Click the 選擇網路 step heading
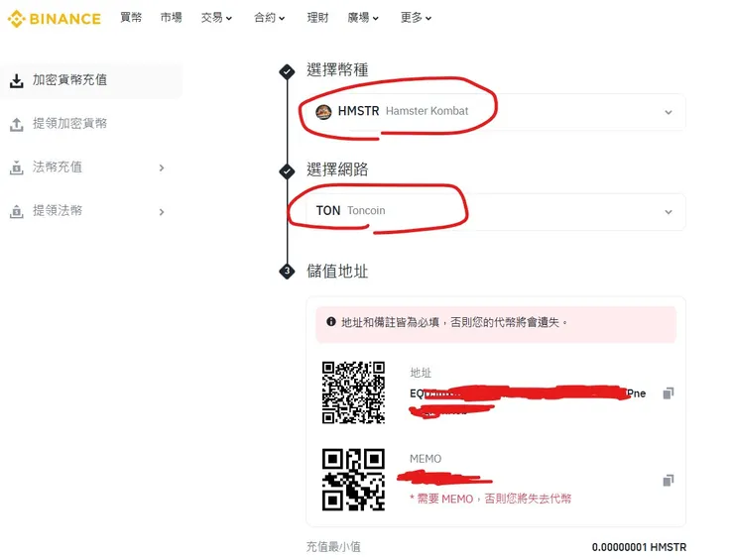The width and height of the screenshot is (734, 560). tap(337, 169)
